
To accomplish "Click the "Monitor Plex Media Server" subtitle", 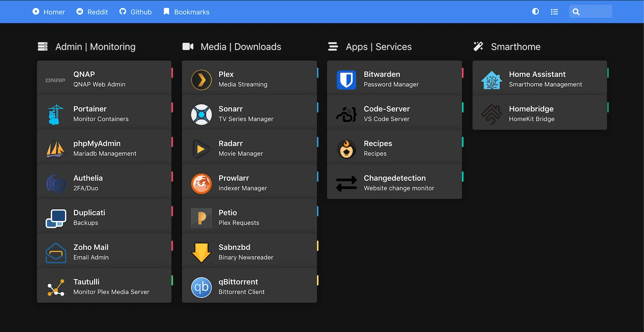I will tap(111, 292).
